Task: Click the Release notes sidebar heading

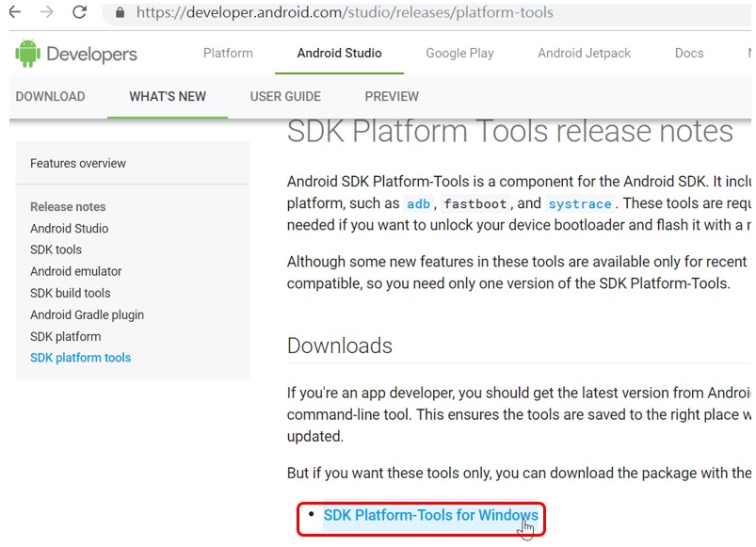Action: (x=68, y=207)
